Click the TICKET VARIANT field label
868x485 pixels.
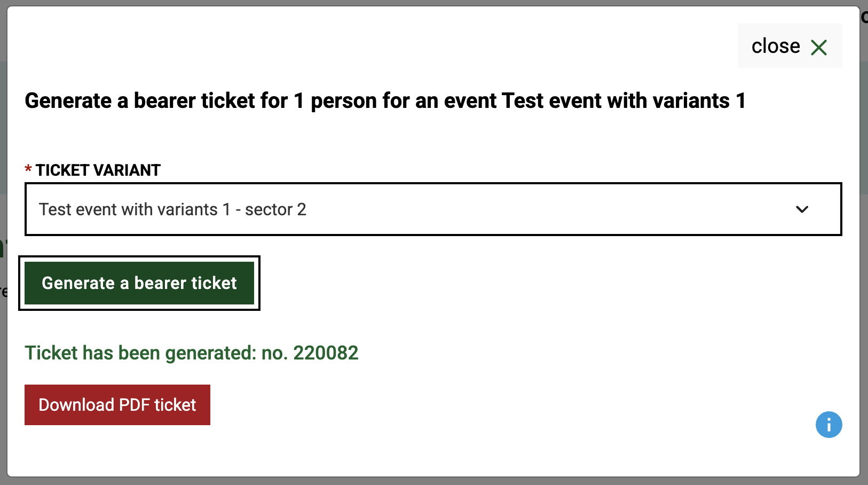pos(98,170)
